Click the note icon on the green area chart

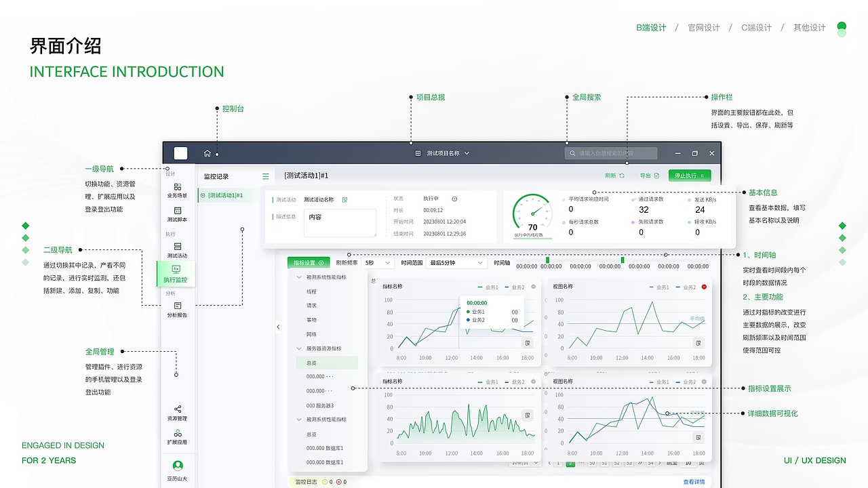click(527, 415)
